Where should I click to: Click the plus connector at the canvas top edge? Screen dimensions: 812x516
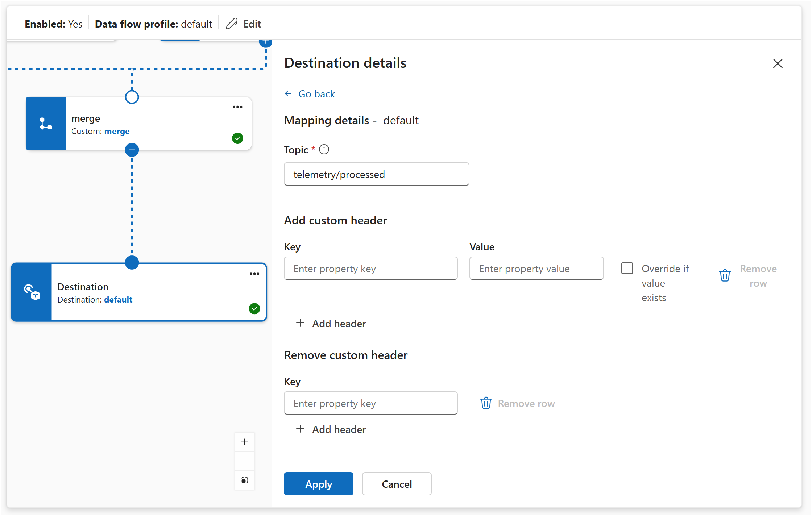pyautogui.click(x=265, y=42)
